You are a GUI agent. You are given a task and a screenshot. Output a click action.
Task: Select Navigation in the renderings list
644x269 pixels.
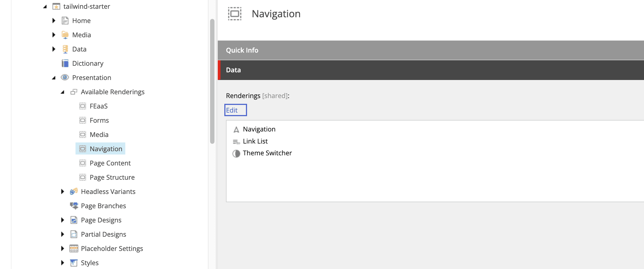click(x=259, y=129)
